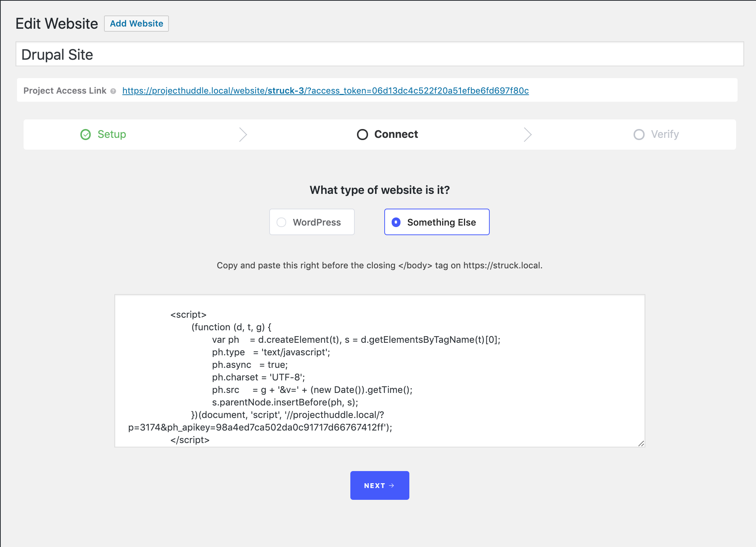The image size is (756, 547).
Task: Select the WordPress radio option
Action: click(x=281, y=222)
